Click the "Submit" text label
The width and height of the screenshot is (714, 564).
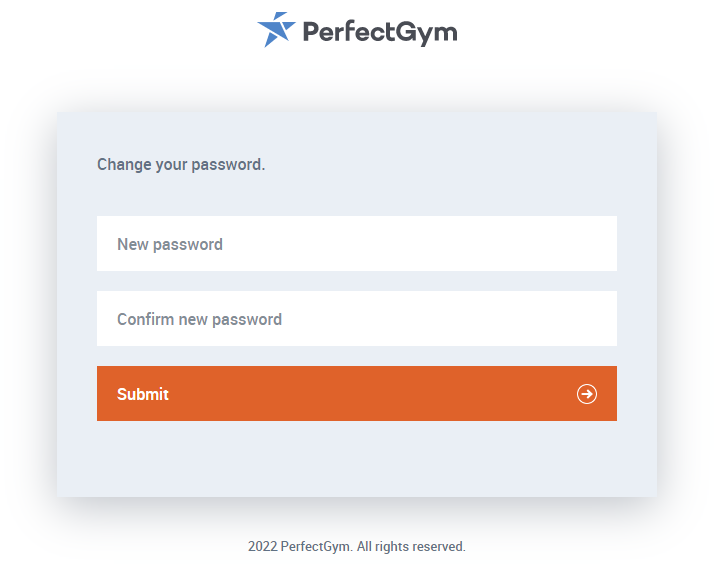[143, 394]
